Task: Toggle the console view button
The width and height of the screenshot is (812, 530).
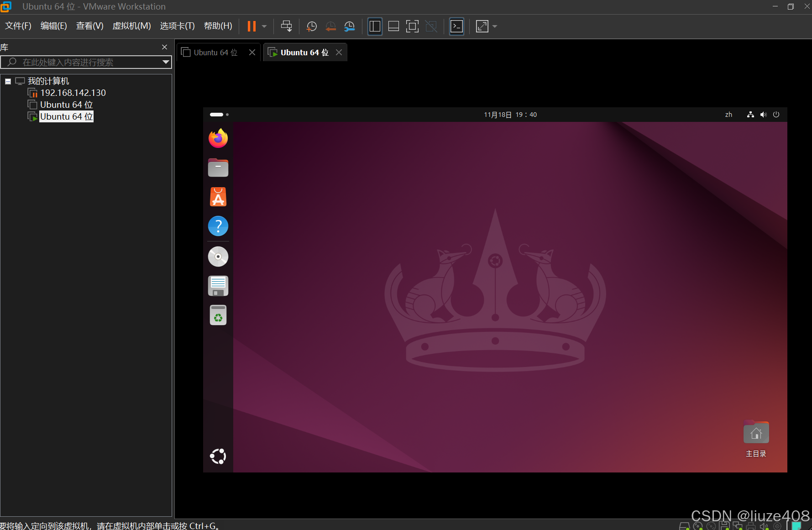Action: coord(457,26)
